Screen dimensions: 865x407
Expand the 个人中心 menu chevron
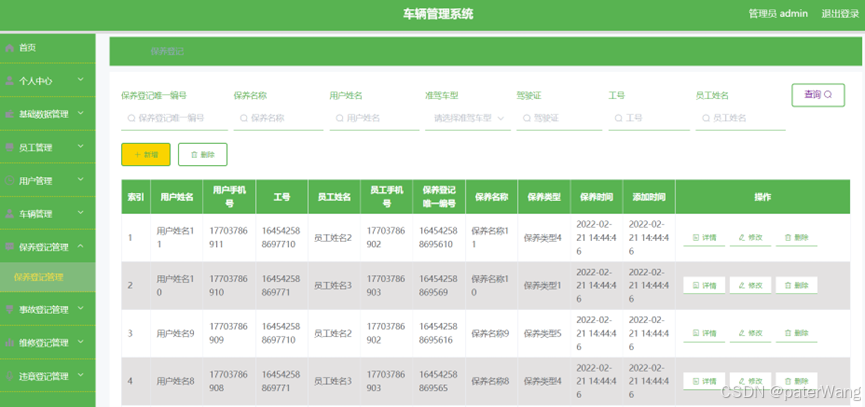tap(81, 80)
